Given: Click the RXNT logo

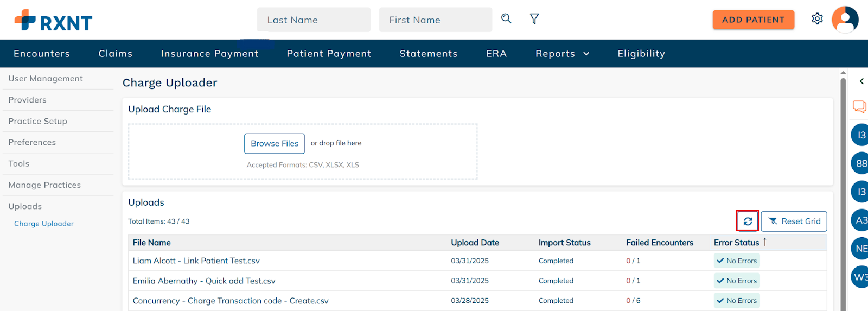Looking at the screenshot, I should (53, 21).
